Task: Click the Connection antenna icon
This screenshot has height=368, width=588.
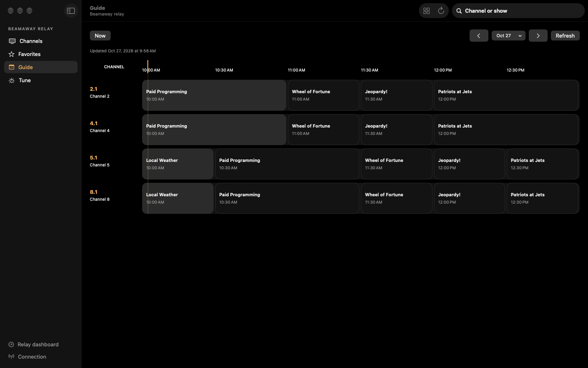Action: [x=11, y=357]
